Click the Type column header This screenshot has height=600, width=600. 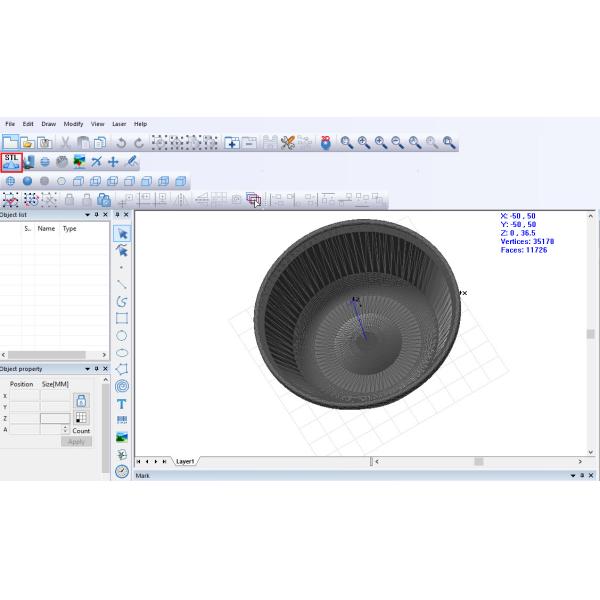70,229
